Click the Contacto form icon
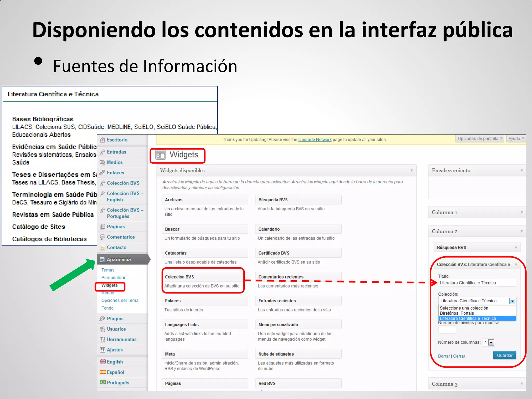This screenshot has width=532, height=399. tap(103, 248)
